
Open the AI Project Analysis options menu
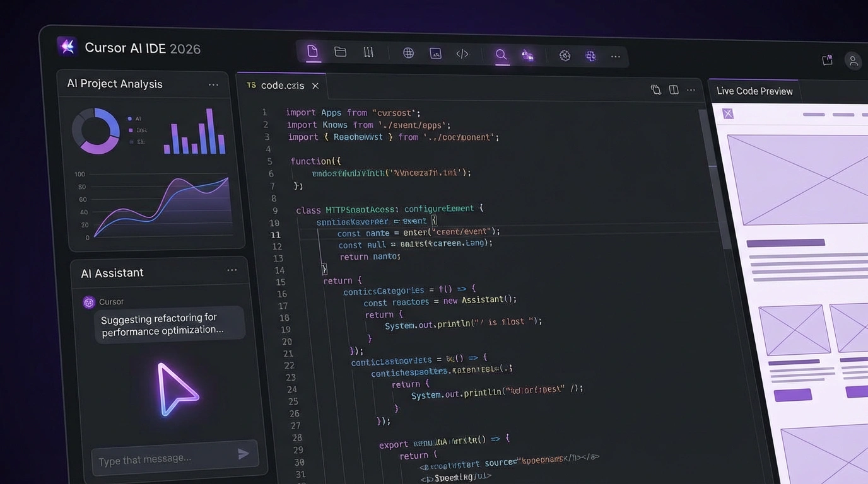click(213, 83)
